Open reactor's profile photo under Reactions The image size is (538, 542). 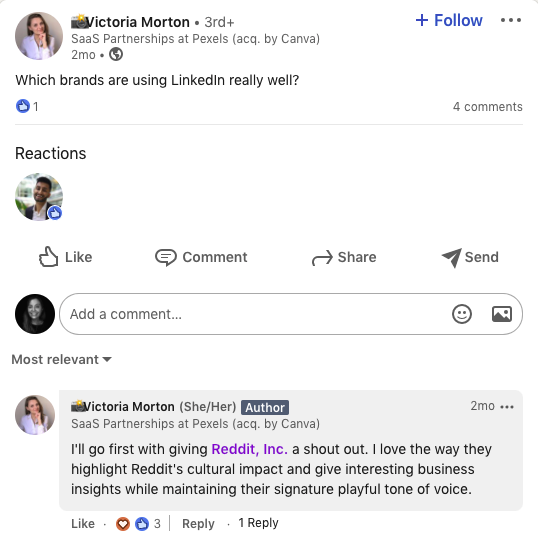[39, 197]
